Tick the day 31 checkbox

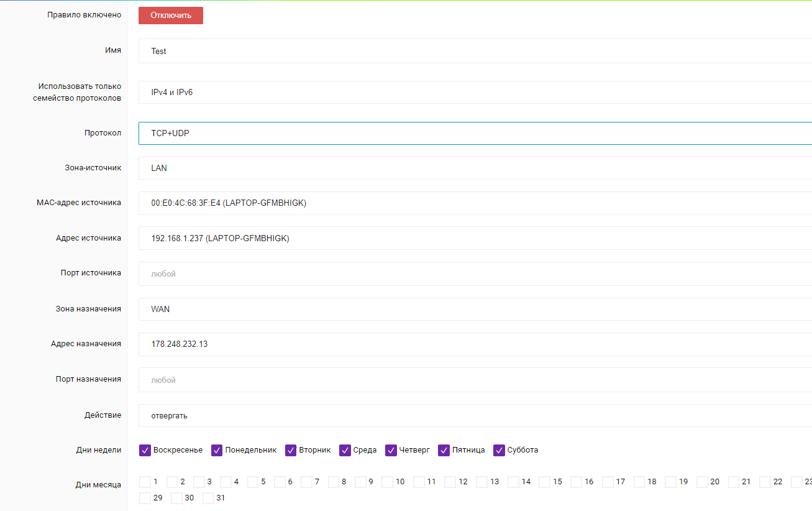[209, 498]
